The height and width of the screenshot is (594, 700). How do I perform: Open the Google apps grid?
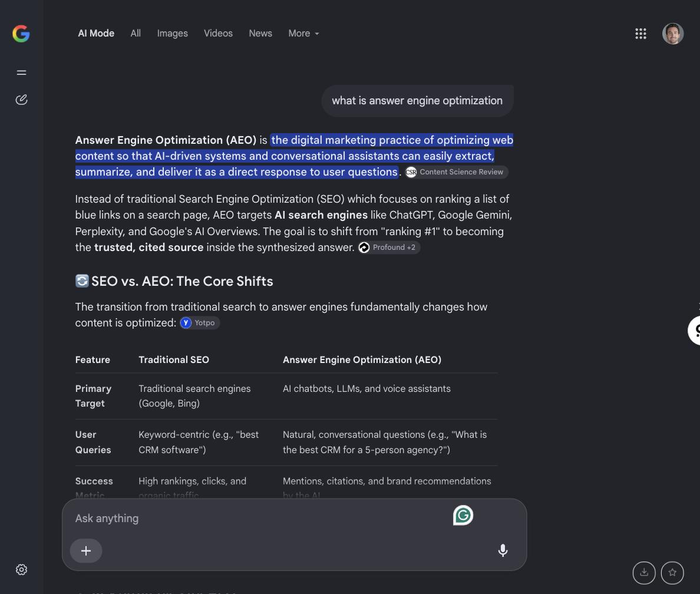(640, 34)
